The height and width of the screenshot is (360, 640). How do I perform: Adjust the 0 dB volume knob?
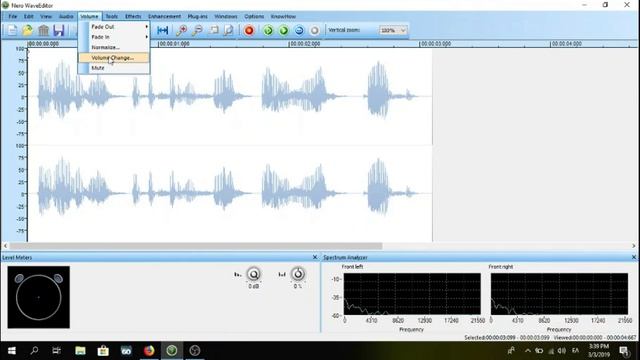pos(253,274)
